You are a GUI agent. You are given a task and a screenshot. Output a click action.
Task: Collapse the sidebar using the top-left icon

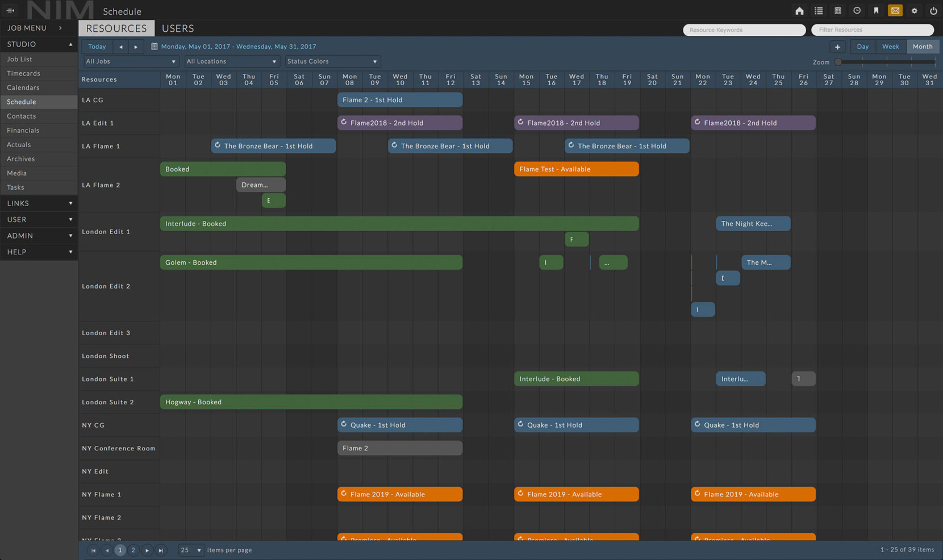click(x=10, y=10)
